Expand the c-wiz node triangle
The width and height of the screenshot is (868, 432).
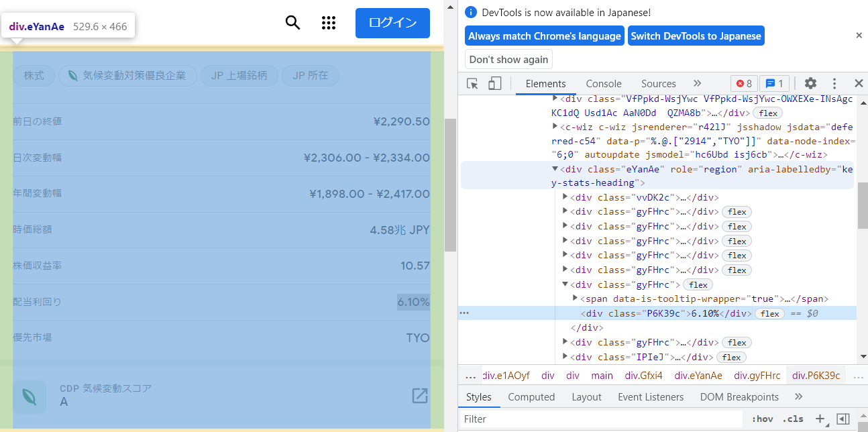pyautogui.click(x=555, y=126)
